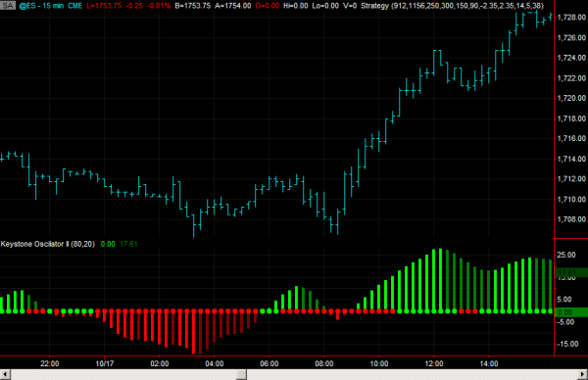This screenshot has height=380, width=588.
Task: Click the 14:00 time axis label
Action: click(x=489, y=363)
